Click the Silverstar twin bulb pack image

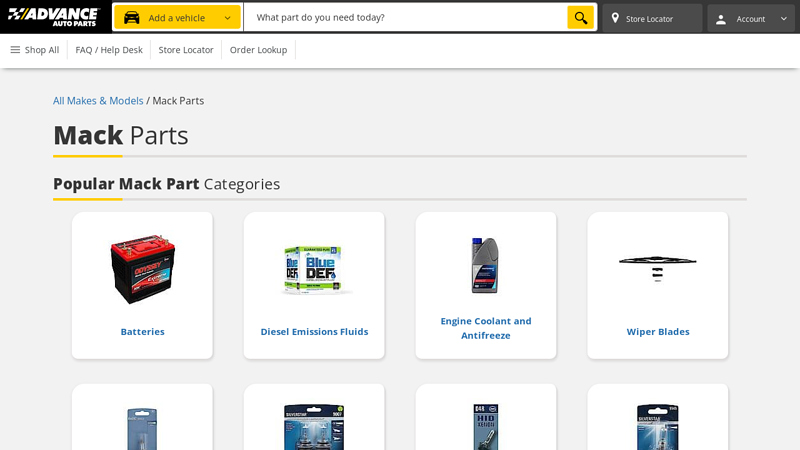(x=314, y=428)
